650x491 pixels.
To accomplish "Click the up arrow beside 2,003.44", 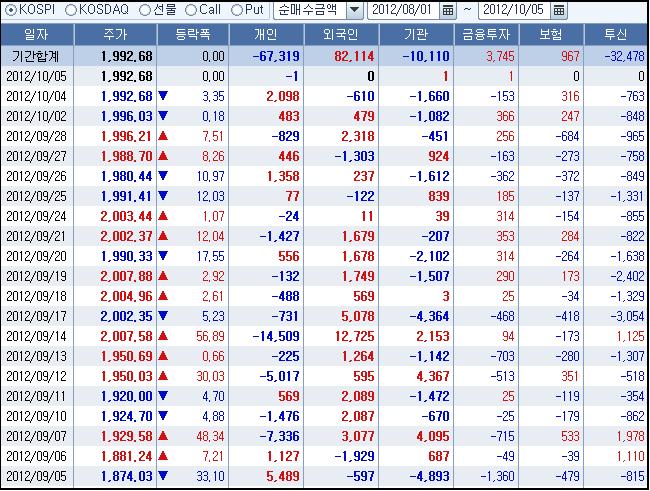I will [163, 216].
